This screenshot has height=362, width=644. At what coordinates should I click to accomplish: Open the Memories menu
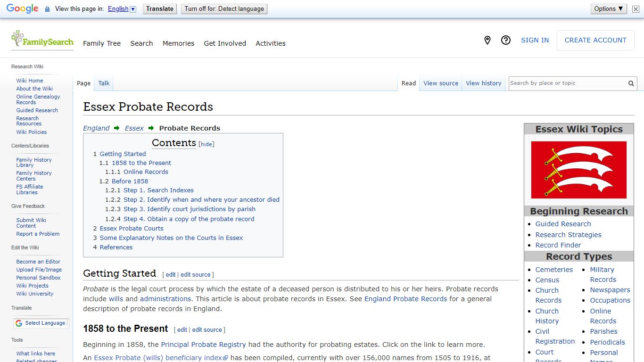click(178, 43)
